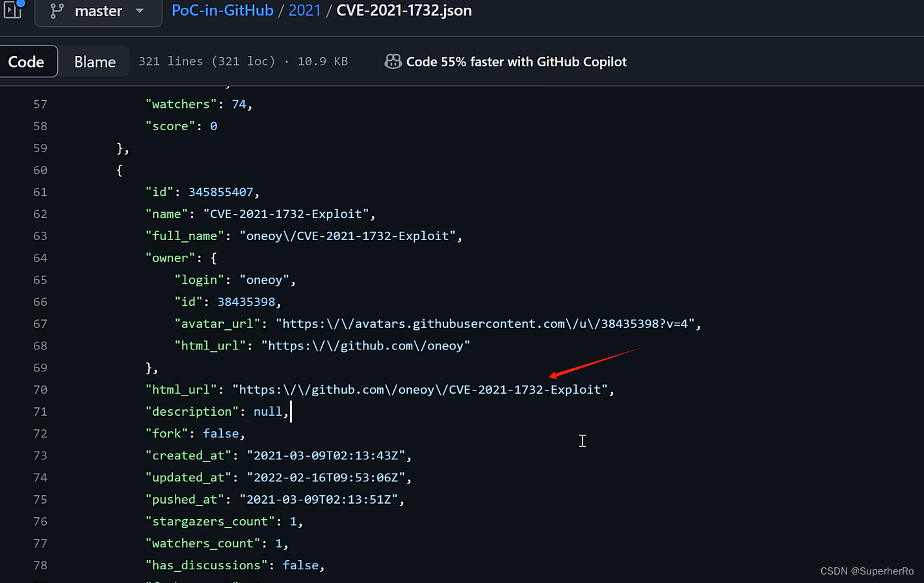The image size is (924, 583).
Task: Select line number 60
Action: point(40,170)
